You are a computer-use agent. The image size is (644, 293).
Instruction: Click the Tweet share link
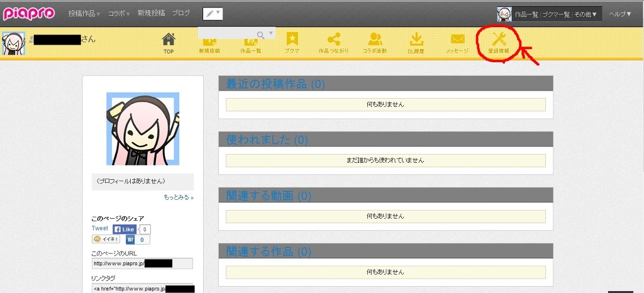(100, 228)
